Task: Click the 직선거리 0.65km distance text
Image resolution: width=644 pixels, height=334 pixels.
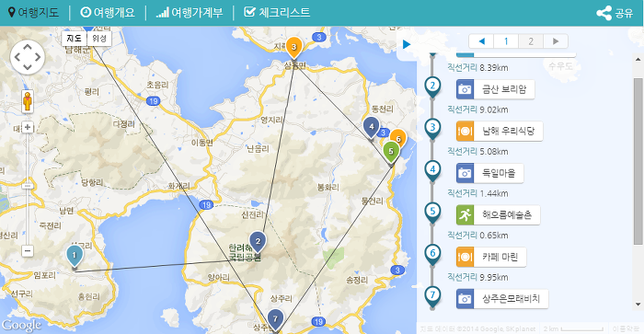Action: pyautogui.click(x=477, y=236)
